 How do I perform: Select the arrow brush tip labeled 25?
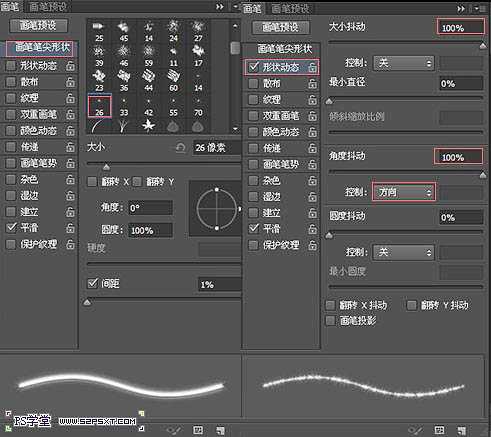point(99,32)
